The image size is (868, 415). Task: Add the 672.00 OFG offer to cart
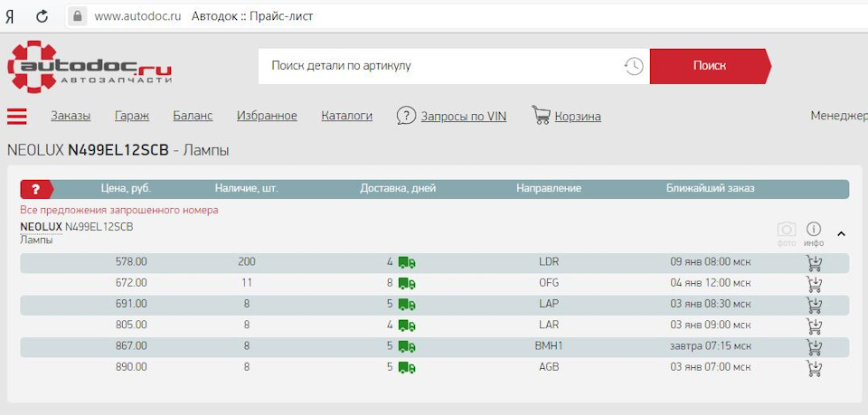pos(814,284)
